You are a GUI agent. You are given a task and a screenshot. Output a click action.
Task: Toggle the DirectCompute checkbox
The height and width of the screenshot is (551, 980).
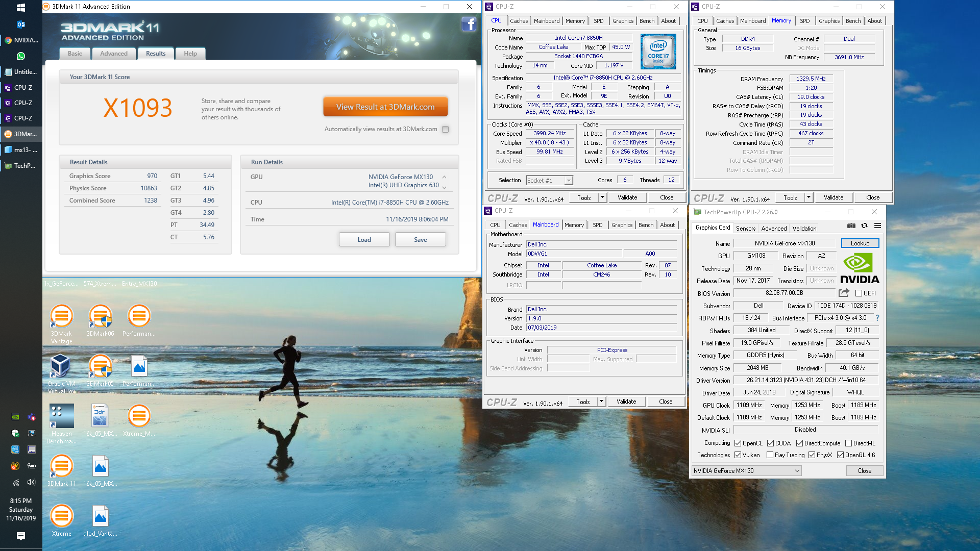[x=799, y=443]
